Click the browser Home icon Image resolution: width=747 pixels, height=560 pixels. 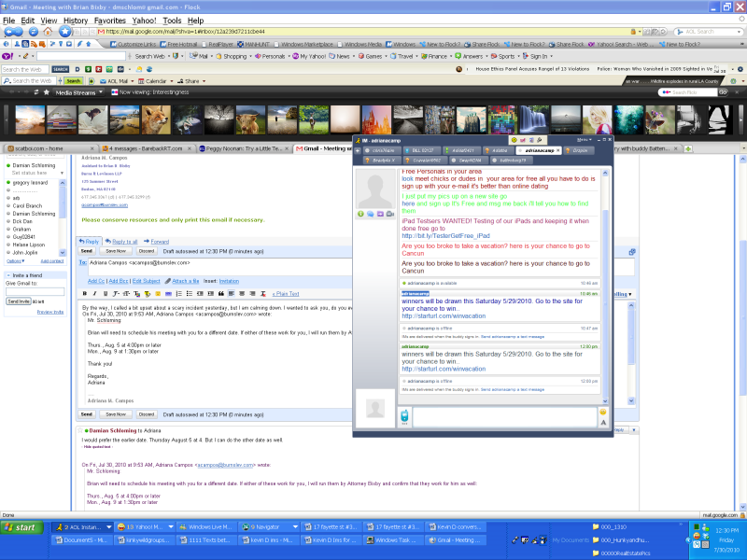pyautogui.click(x=48, y=32)
